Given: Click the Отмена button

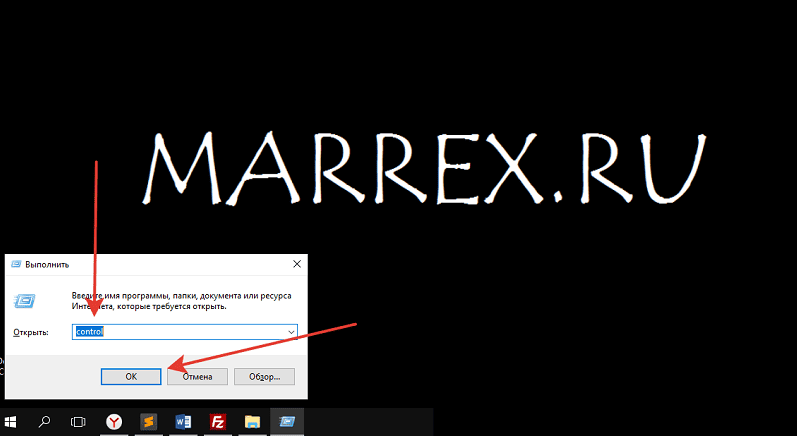Looking at the screenshot, I should coord(197,377).
